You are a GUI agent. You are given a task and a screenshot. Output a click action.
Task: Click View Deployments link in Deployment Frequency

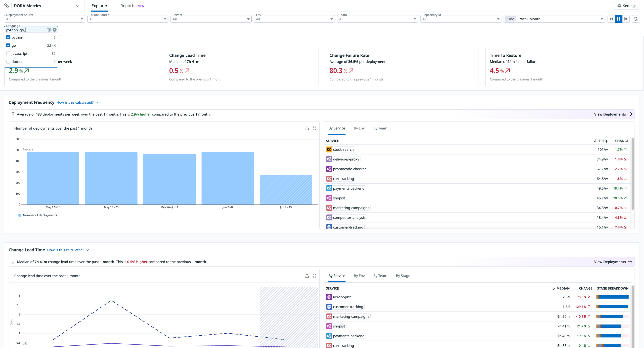(x=613, y=114)
